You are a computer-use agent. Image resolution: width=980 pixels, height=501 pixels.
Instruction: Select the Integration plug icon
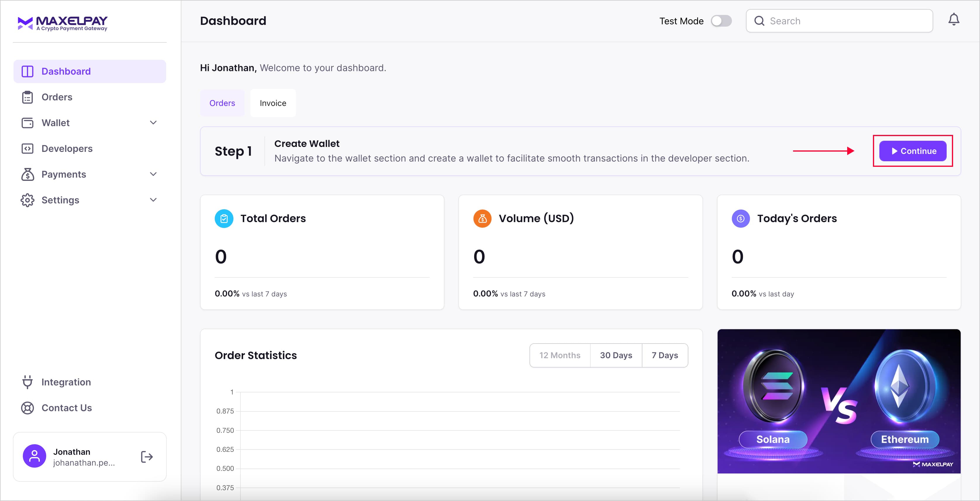[x=27, y=382]
